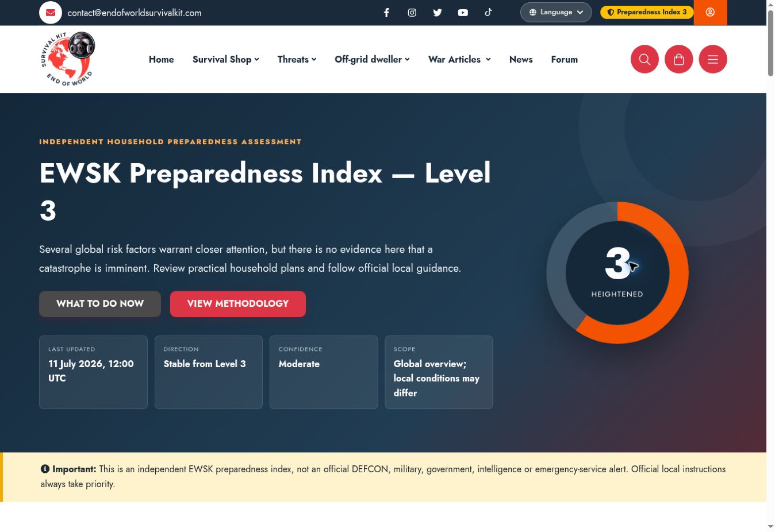Screen dimensions: 775x532
Task: Click the Last Updated 11 July 2026 card
Action: (93, 372)
